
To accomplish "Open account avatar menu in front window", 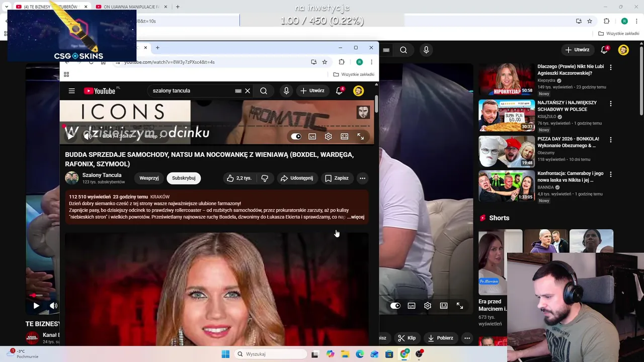I will [358, 91].
